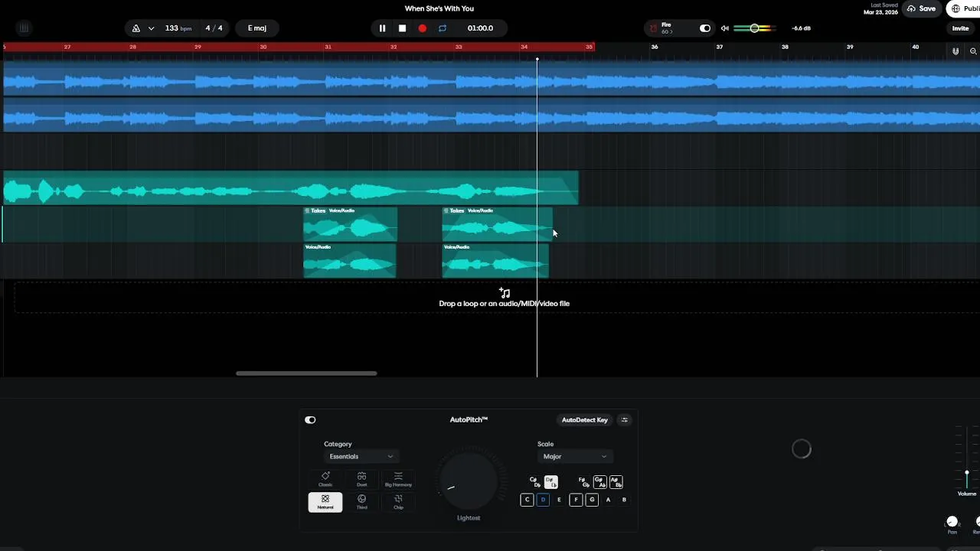This screenshot has width=980, height=551.
Task: Toggle the G#/Ab note key
Action: tap(599, 482)
